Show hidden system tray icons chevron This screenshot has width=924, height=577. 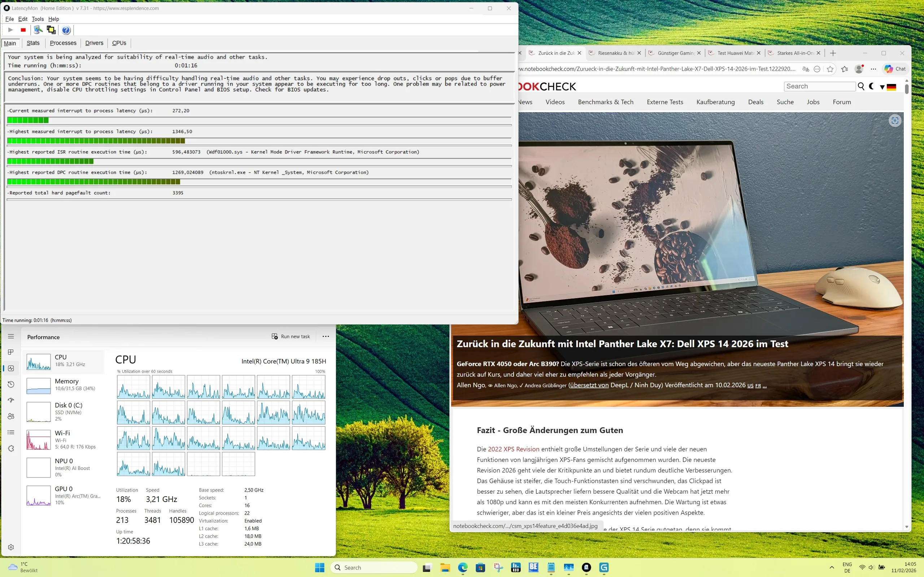coord(832,568)
